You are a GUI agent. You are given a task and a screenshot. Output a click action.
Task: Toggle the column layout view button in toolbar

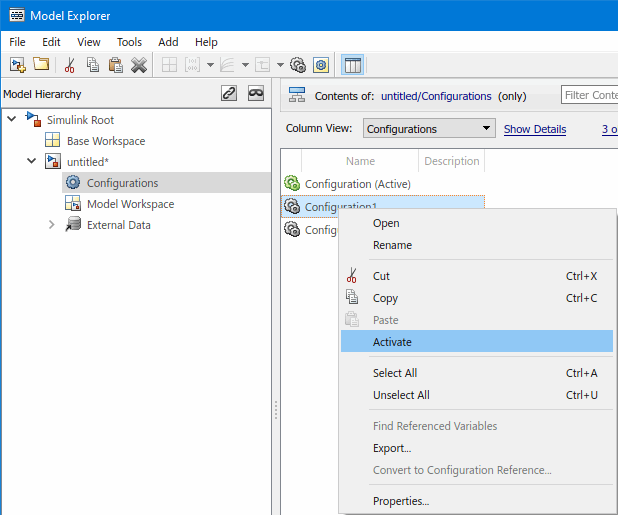click(352, 65)
